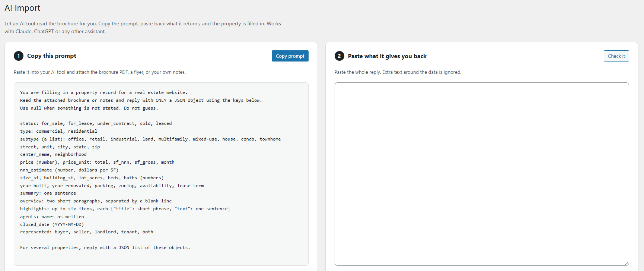The height and width of the screenshot is (271, 644).
Task: Click the line 'street, unit, city, state, zip'
Action: click(60, 147)
